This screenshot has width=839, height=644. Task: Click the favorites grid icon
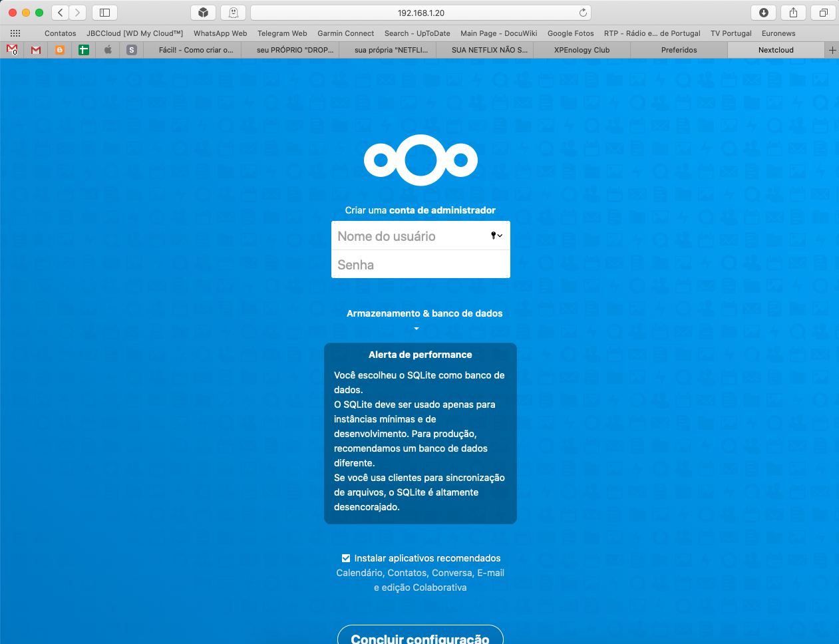[x=15, y=33]
